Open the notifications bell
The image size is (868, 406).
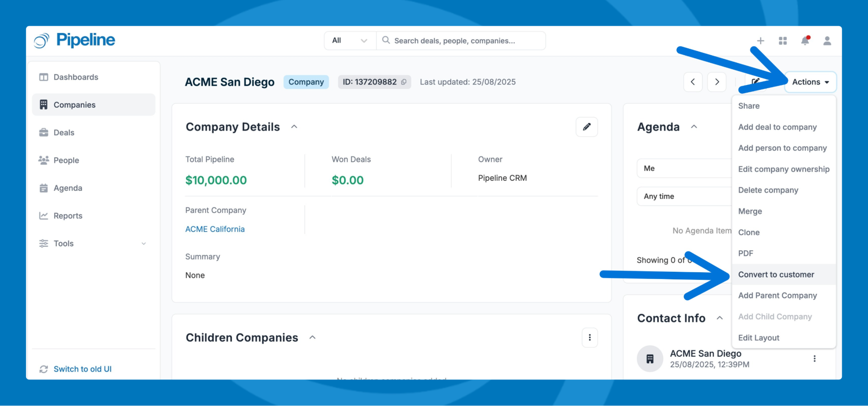(805, 41)
